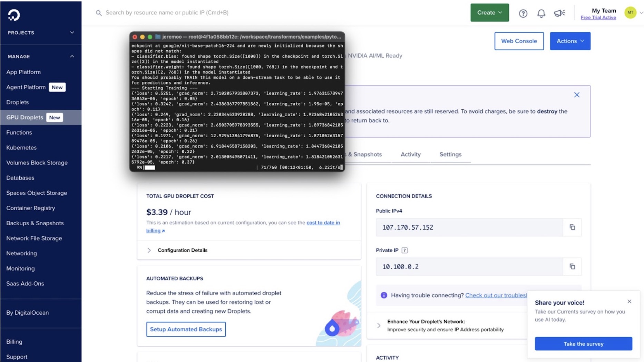Image resolution: width=644 pixels, height=362 pixels.
Task: Click the Public IPv4 address field
Action: pyautogui.click(x=469, y=227)
